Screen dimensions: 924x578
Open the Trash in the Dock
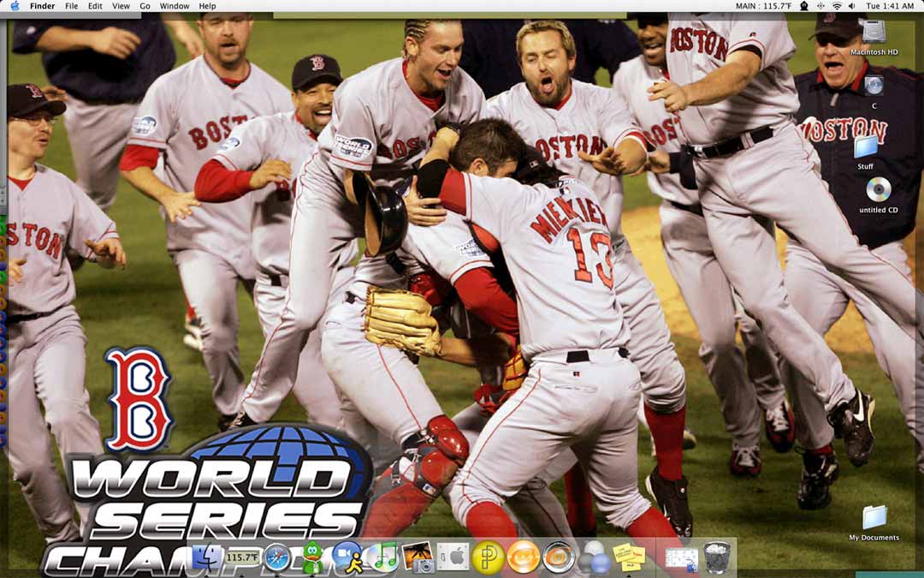click(717, 557)
